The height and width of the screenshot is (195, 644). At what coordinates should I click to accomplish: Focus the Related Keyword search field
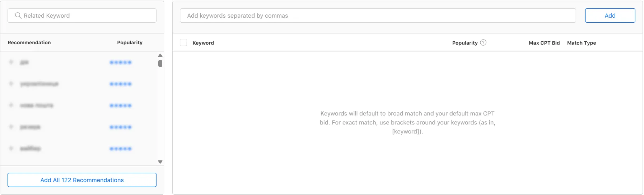pos(86,15)
